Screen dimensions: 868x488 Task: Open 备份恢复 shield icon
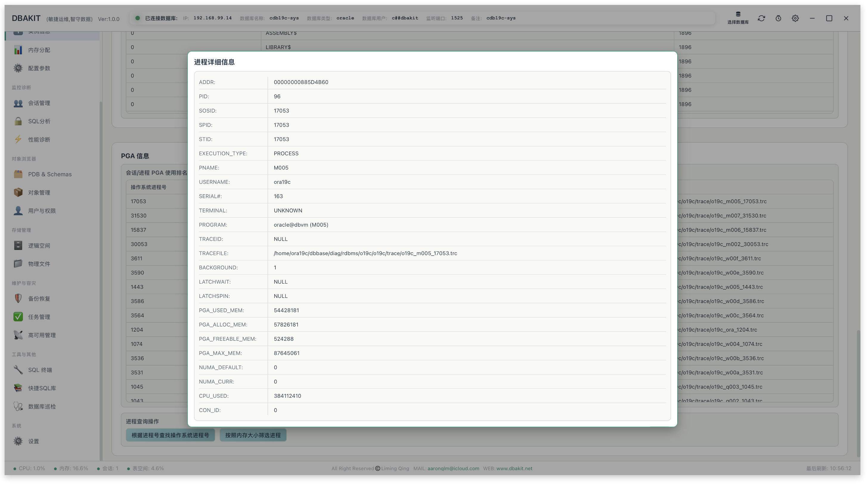[x=18, y=299]
